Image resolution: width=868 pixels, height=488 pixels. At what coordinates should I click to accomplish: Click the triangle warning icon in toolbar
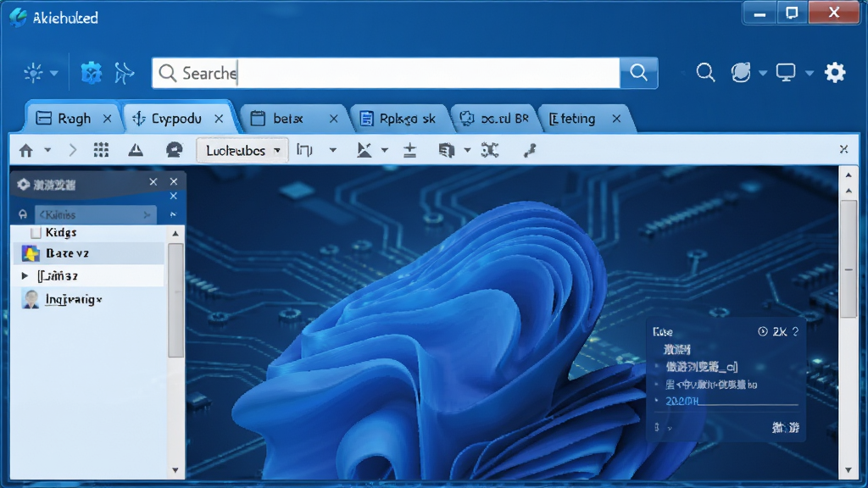point(136,150)
